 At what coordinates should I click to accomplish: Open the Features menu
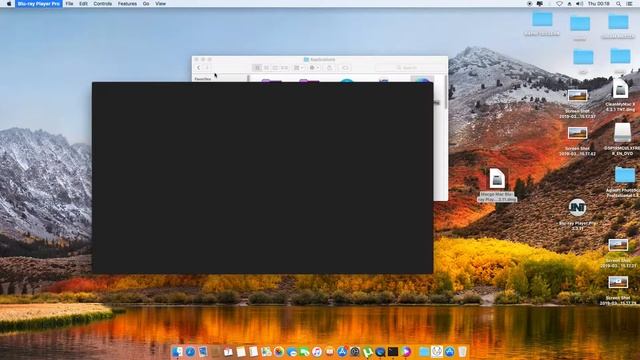coord(127,4)
